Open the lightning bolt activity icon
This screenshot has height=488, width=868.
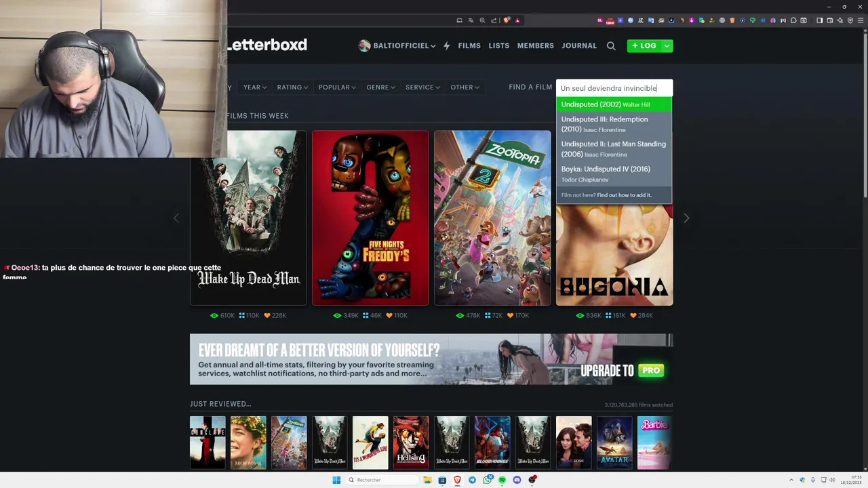446,45
